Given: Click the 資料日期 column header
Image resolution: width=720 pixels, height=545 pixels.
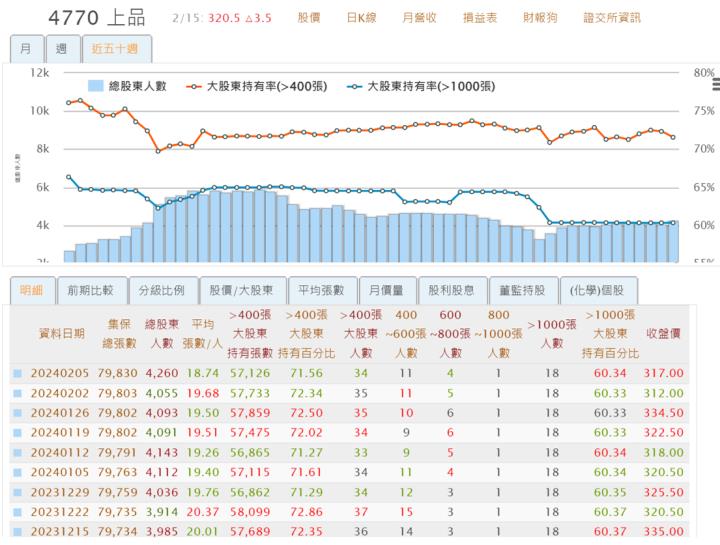Looking at the screenshot, I should click(62, 334).
